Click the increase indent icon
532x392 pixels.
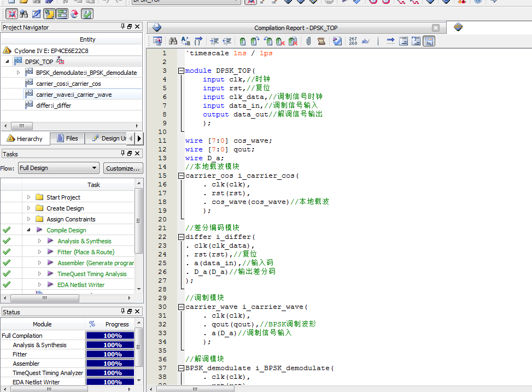pyautogui.click(x=214, y=41)
